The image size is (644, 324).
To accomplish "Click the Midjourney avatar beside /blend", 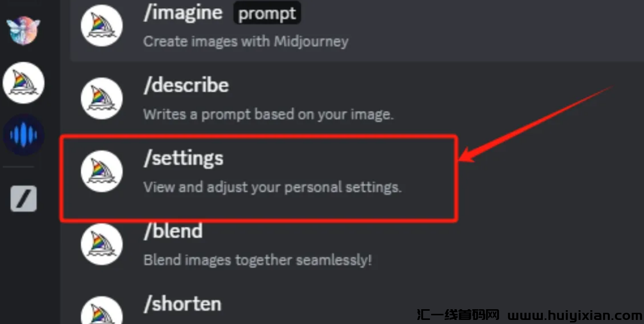I will [102, 244].
